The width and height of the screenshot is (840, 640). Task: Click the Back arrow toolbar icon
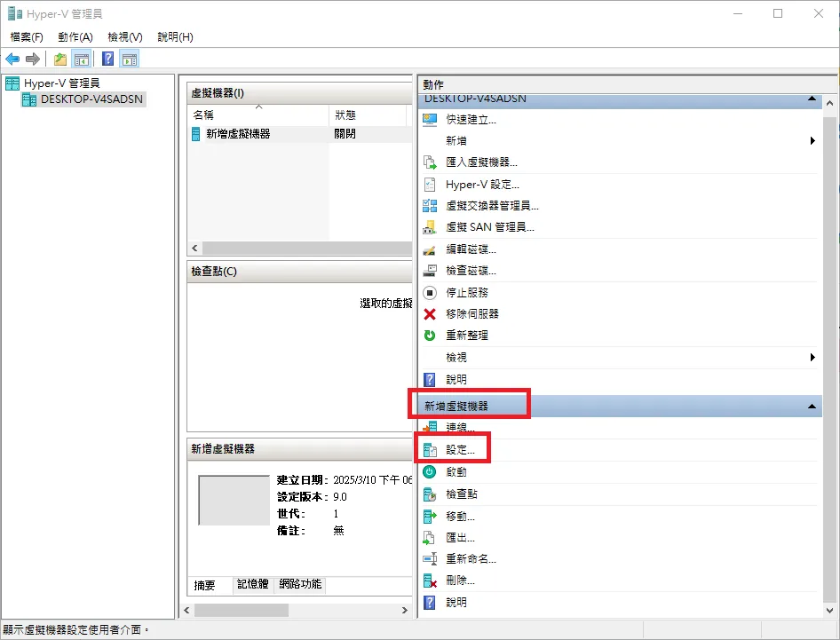12,59
